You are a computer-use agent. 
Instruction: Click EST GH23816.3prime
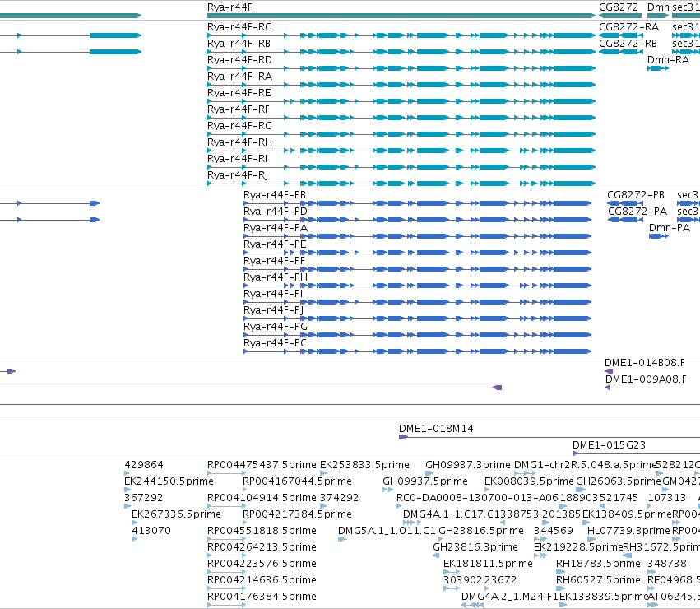click(475, 548)
